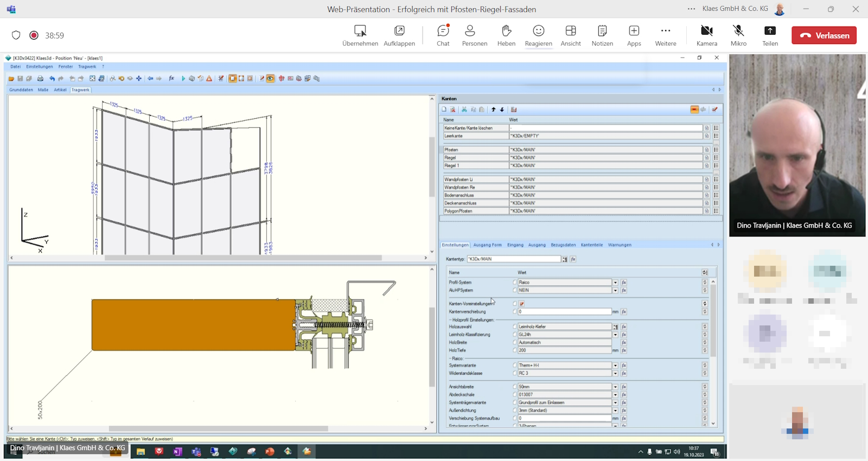Click fx button next to Kantentyp field
The image size is (868, 461).
pyautogui.click(x=573, y=259)
